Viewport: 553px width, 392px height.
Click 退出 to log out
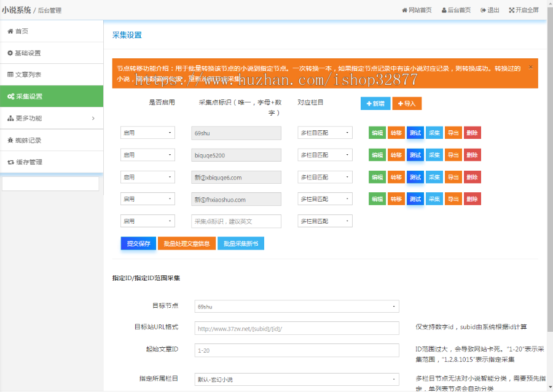pyautogui.click(x=490, y=10)
